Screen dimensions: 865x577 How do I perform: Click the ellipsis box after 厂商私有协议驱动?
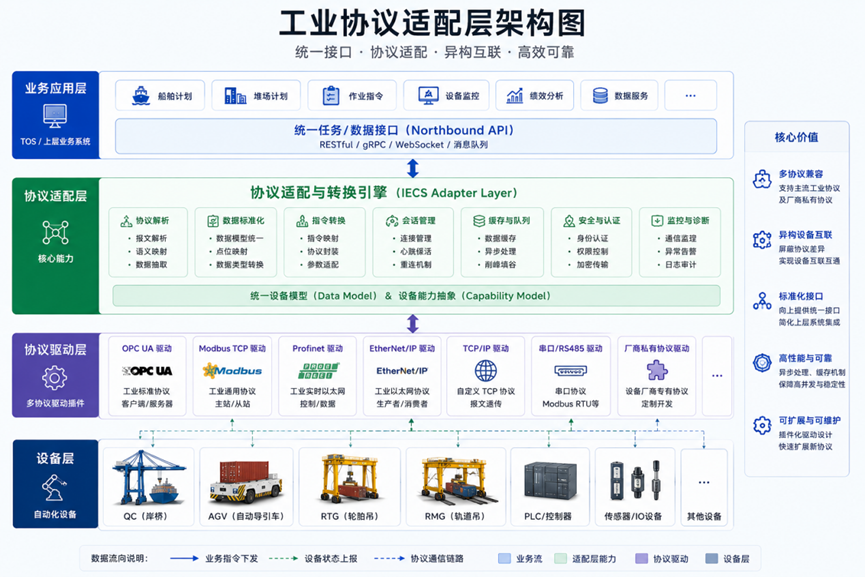click(717, 376)
